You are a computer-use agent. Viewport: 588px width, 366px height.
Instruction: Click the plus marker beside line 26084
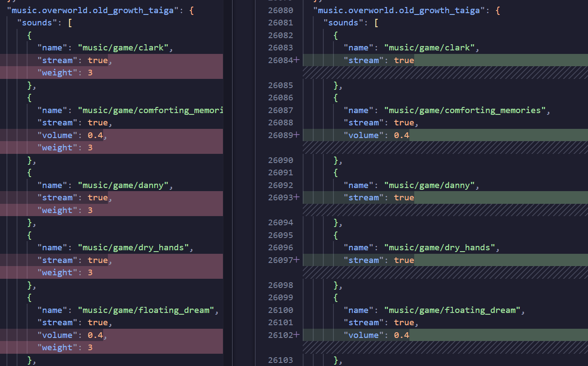pyautogui.click(x=297, y=60)
